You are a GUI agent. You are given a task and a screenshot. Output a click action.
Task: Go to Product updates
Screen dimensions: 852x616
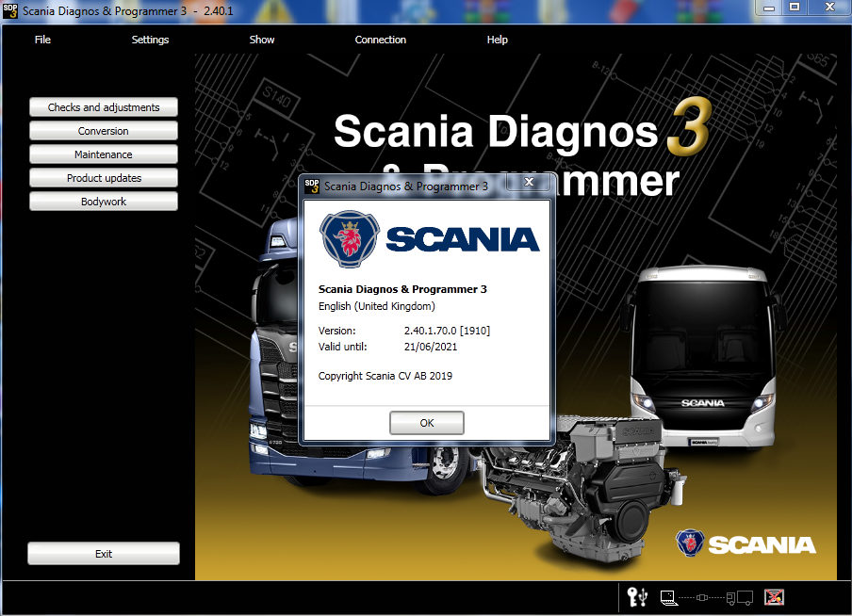click(104, 178)
